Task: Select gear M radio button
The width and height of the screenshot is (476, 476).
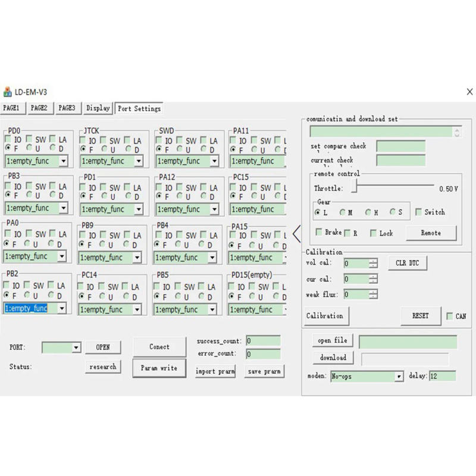Action: (343, 212)
